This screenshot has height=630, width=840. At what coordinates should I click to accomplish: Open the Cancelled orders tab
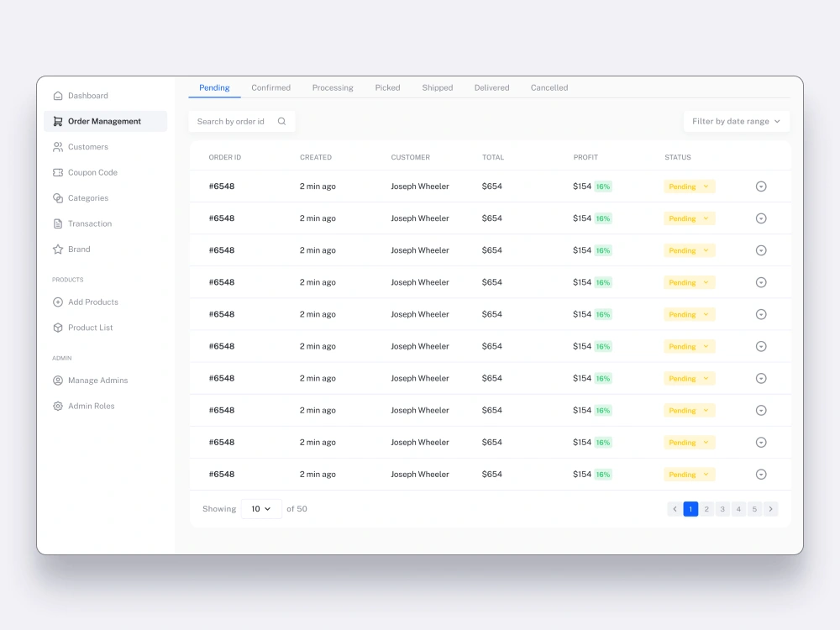point(549,87)
